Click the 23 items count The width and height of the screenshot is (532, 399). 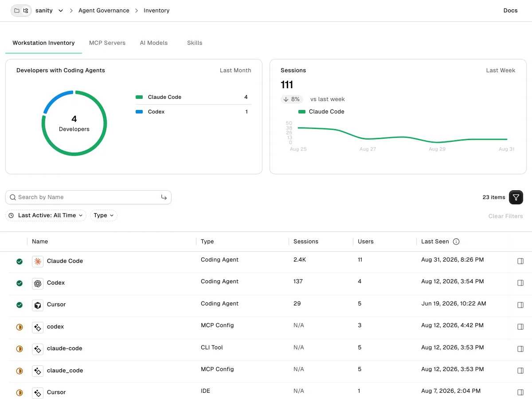tap(494, 197)
